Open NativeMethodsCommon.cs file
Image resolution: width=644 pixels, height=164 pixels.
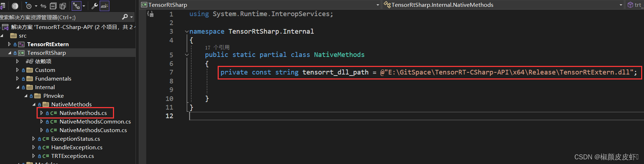click(95, 121)
